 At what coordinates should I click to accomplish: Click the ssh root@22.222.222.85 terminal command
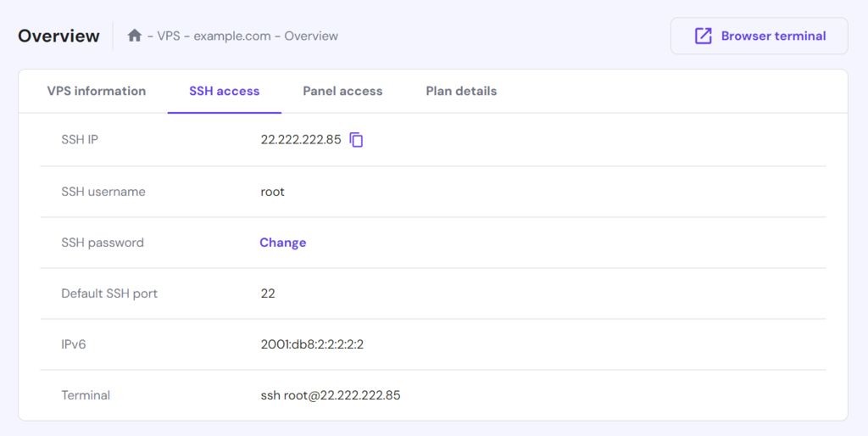pyautogui.click(x=330, y=395)
